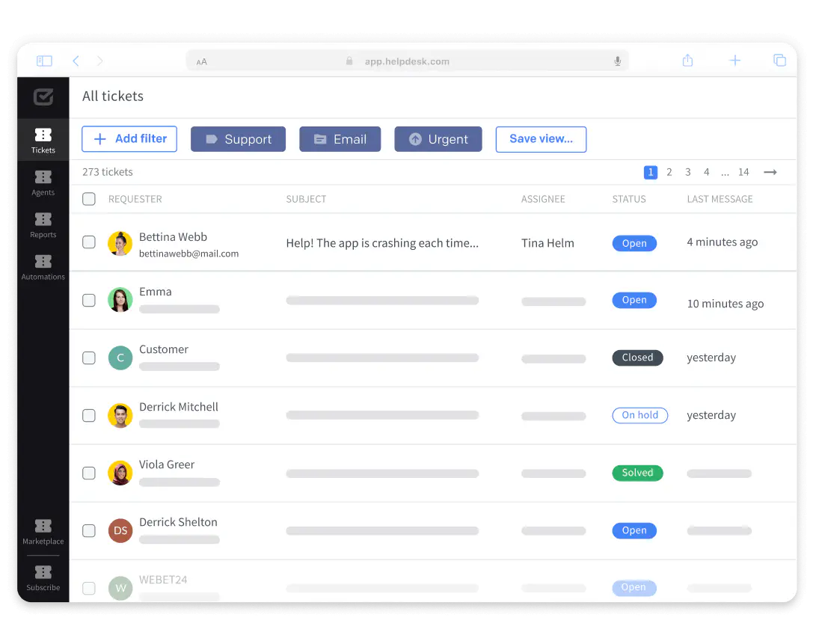
Task: Go to the Agents sidebar section
Action: (x=43, y=183)
